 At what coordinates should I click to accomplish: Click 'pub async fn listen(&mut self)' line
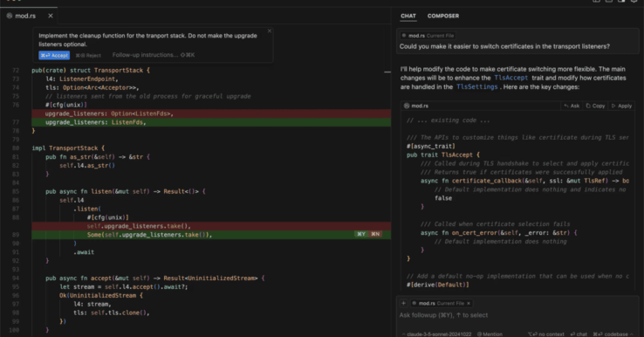point(126,191)
